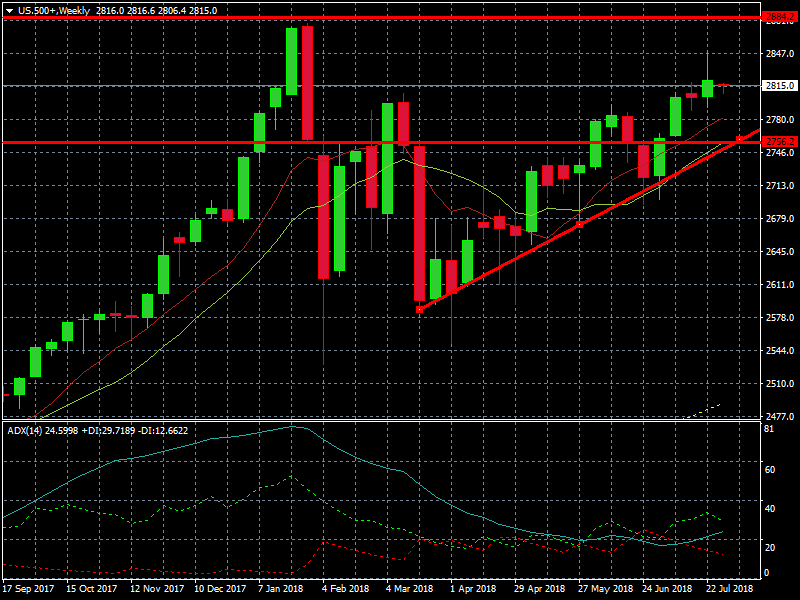This screenshot has width=800, height=600.
Task: Click the separator between chart and ADX panel
Action: (x=380, y=420)
